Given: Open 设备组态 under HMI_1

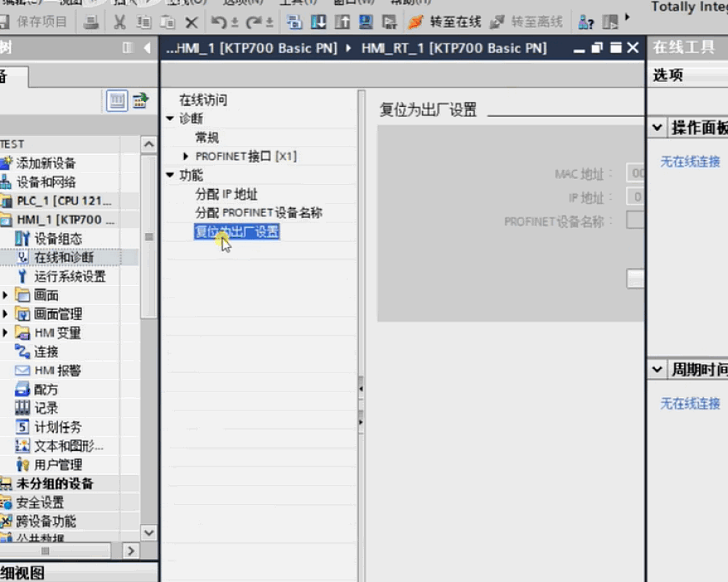Looking at the screenshot, I should click(58, 239).
